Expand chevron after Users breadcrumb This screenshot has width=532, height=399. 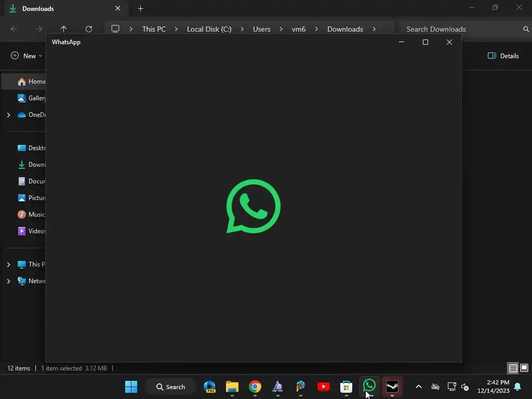[281, 29]
